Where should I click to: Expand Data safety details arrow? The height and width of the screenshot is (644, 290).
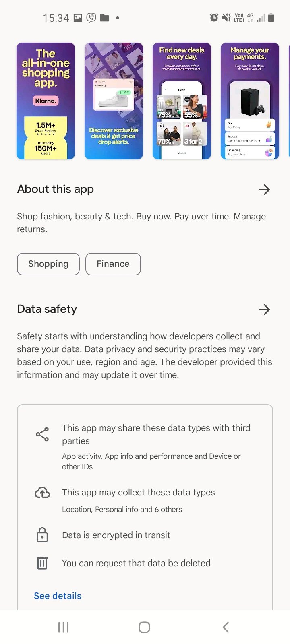(x=264, y=309)
